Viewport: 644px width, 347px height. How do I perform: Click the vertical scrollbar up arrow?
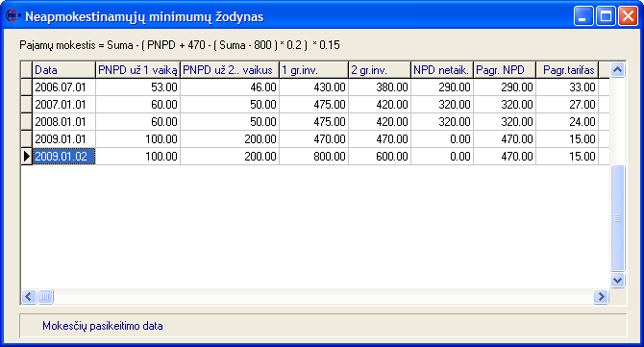617,70
